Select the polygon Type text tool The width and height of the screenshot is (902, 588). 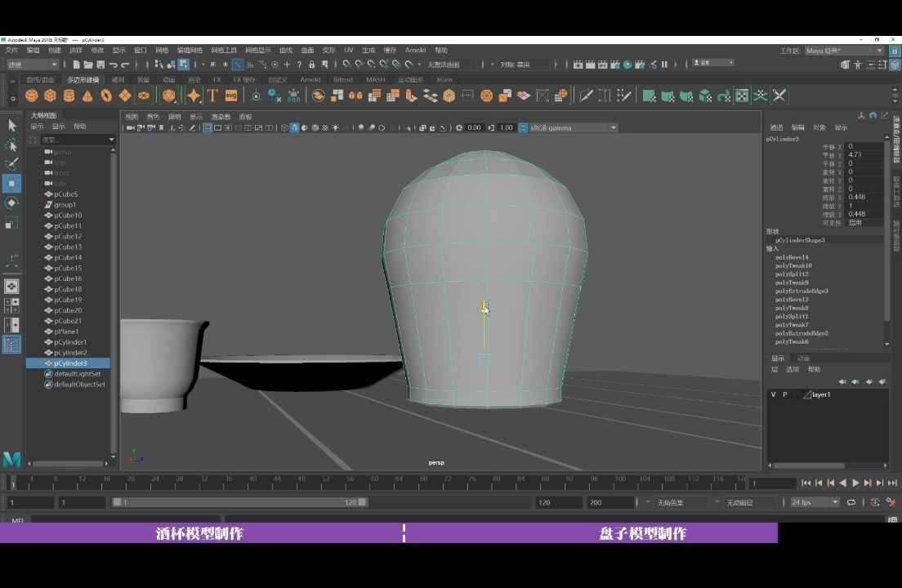212,96
